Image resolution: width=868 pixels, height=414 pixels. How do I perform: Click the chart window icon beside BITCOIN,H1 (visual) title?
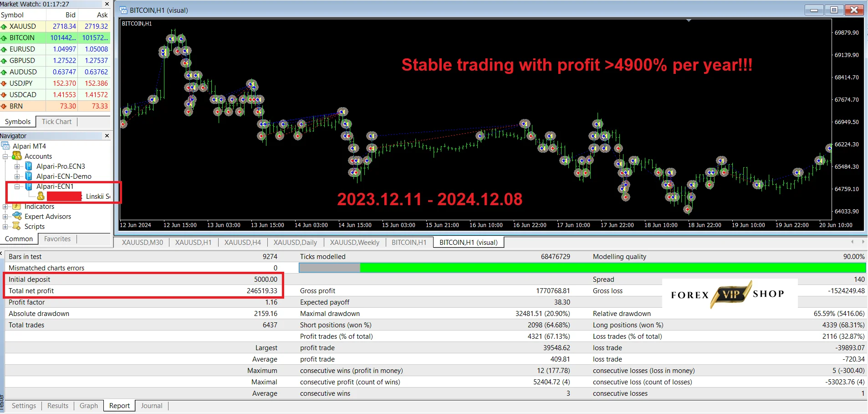point(123,10)
